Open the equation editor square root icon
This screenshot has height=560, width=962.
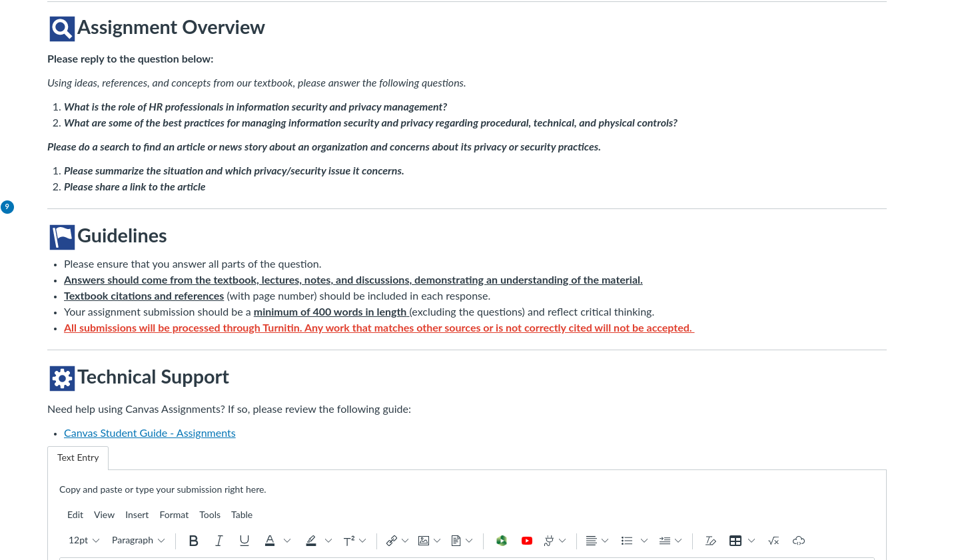click(773, 541)
